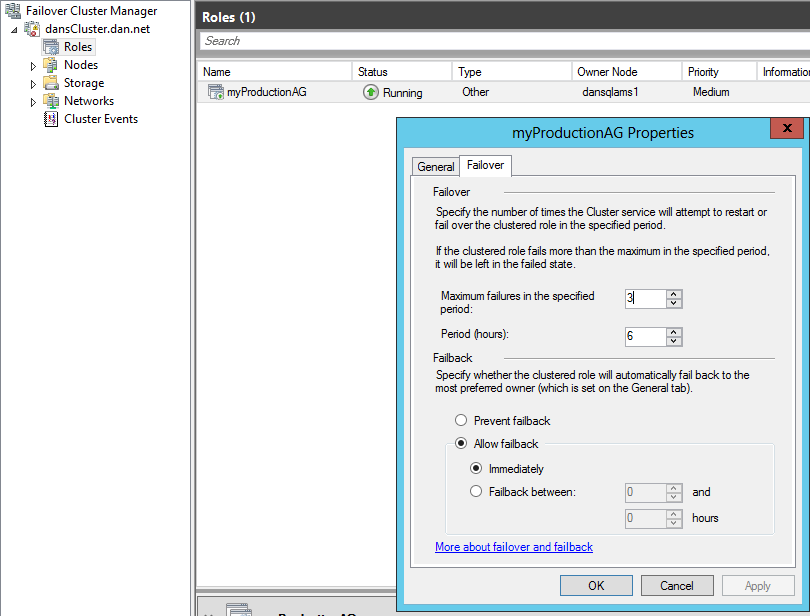Select the Allow failback radio button
This screenshot has width=810, height=616.
[x=461, y=444]
